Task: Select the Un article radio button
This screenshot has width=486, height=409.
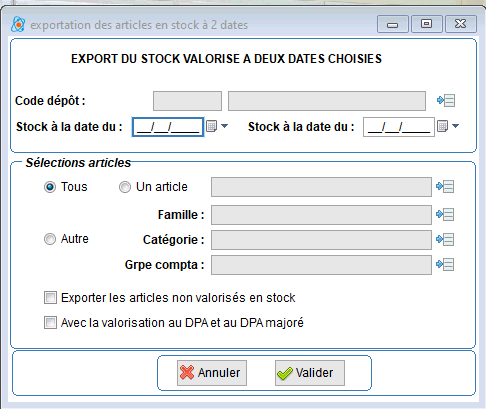Action: 125,187
